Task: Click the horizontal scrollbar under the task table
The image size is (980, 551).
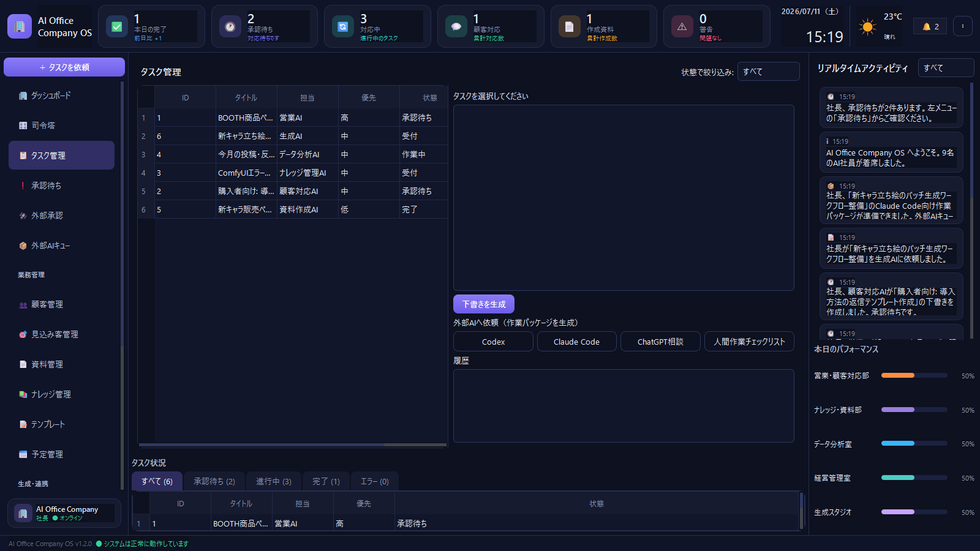Action: point(293,445)
